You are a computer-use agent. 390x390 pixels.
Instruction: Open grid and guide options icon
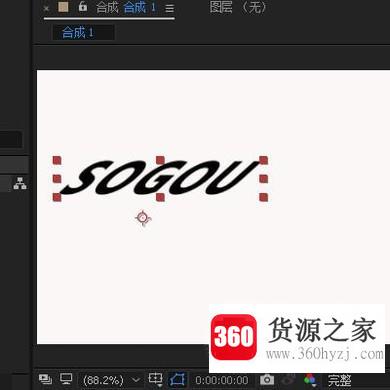point(155,379)
